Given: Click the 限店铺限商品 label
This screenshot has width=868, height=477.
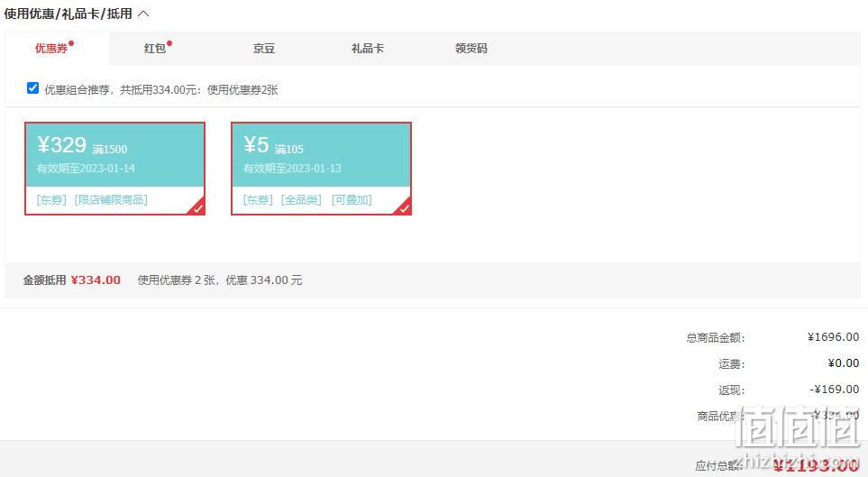Looking at the screenshot, I should click(111, 199).
